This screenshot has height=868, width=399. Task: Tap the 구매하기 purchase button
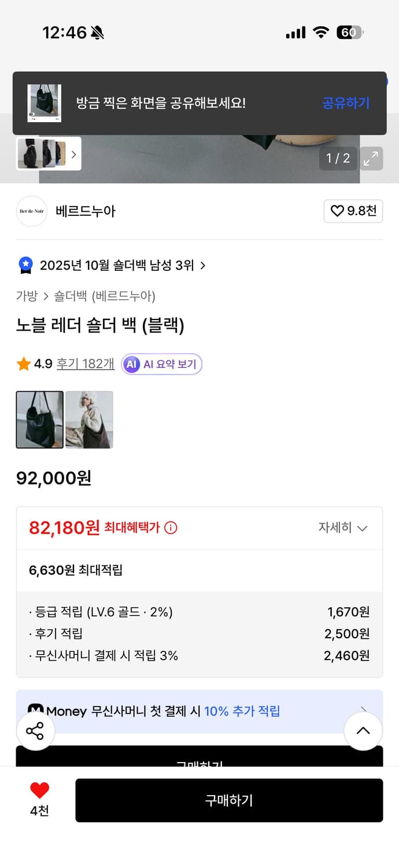[x=229, y=800]
